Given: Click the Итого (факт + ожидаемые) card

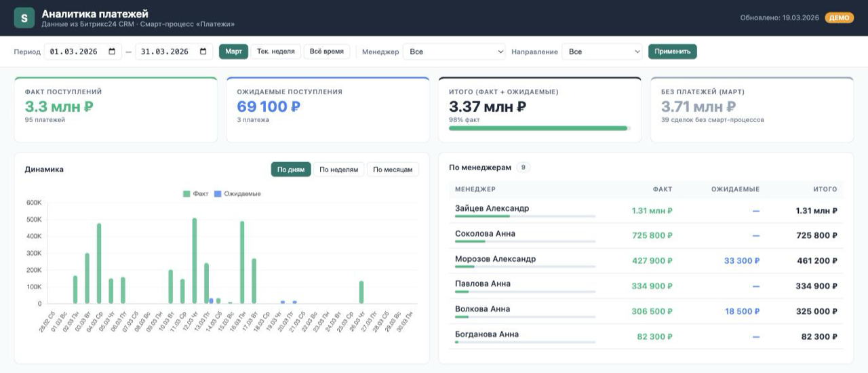Looking at the screenshot, I should pyautogui.click(x=540, y=110).
